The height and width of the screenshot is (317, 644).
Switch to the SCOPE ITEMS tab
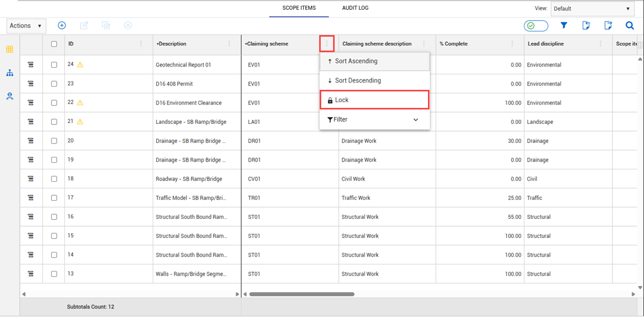pyautogui.click(x=299, y=8)
